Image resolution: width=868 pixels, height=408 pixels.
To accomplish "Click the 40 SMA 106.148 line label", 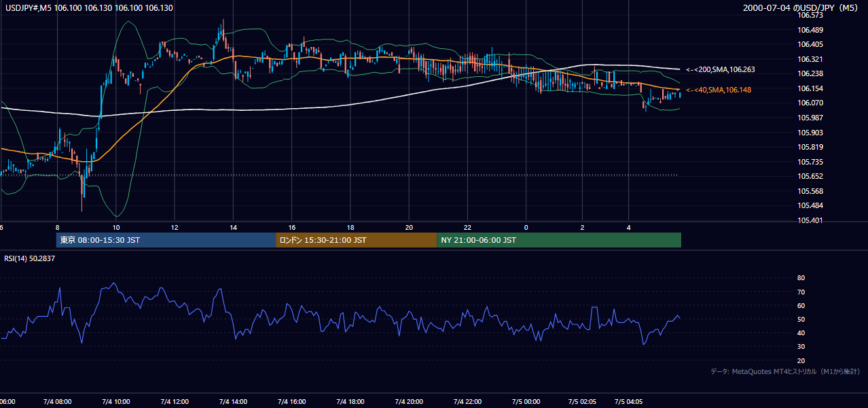I will tap(718, 90).
